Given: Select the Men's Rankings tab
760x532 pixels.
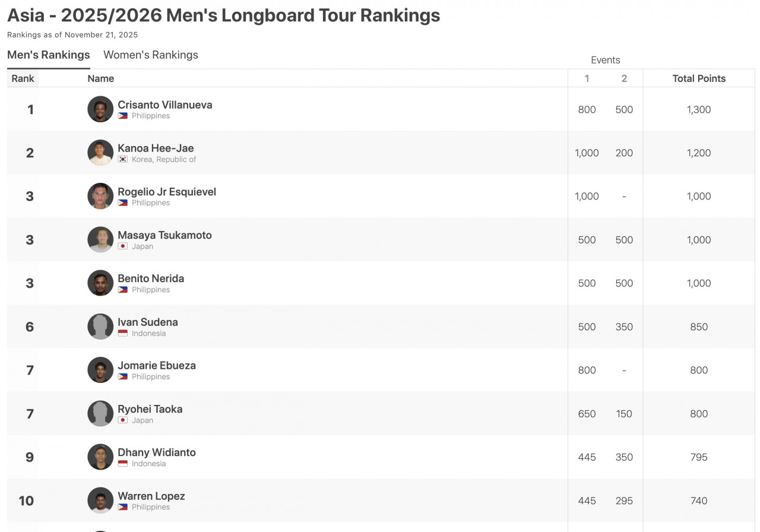Looking at the screenshot, I should pos(49,55).
